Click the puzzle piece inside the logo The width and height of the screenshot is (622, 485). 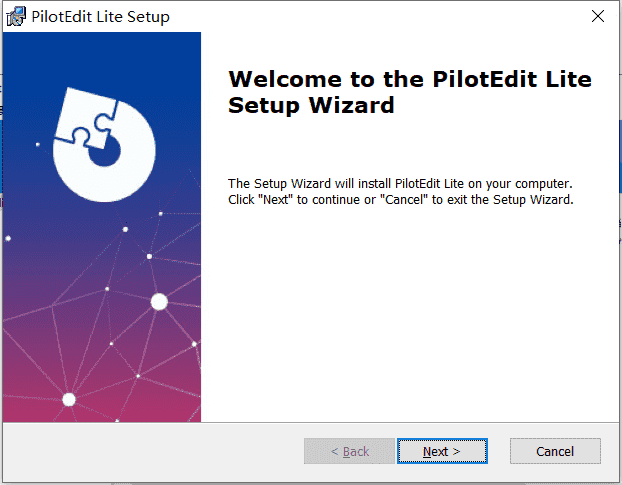pyautogui.click(x=86, y=118)
